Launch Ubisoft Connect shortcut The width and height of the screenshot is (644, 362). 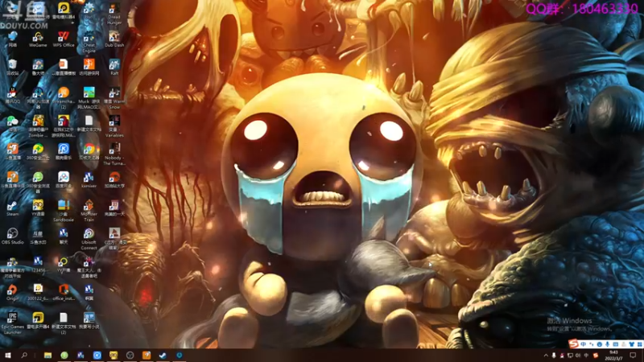click(89, 238)
